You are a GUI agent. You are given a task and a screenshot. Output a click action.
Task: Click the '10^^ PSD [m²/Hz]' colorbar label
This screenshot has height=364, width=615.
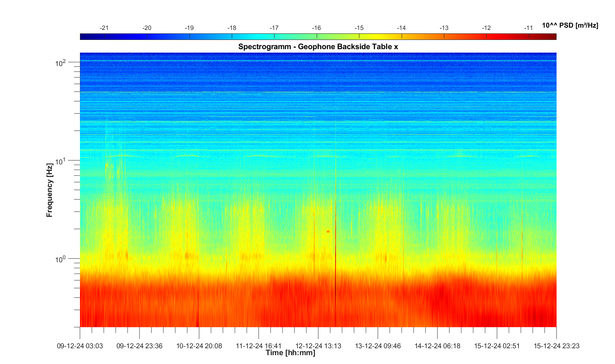[x=570, y=26]
